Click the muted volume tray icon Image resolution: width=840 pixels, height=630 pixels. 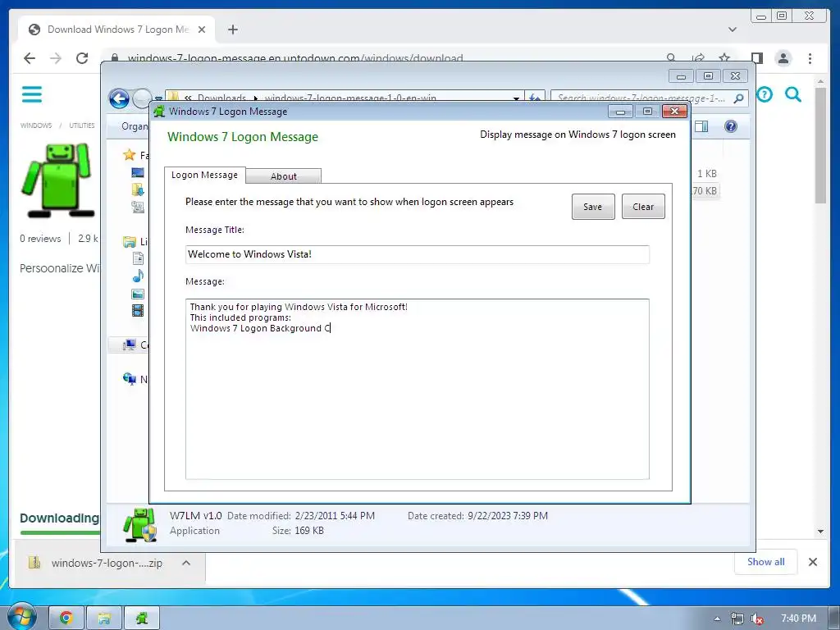pos(757,619)
